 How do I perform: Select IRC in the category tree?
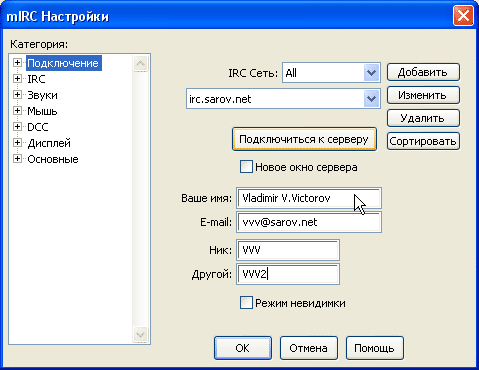click(x=36, y=79)
